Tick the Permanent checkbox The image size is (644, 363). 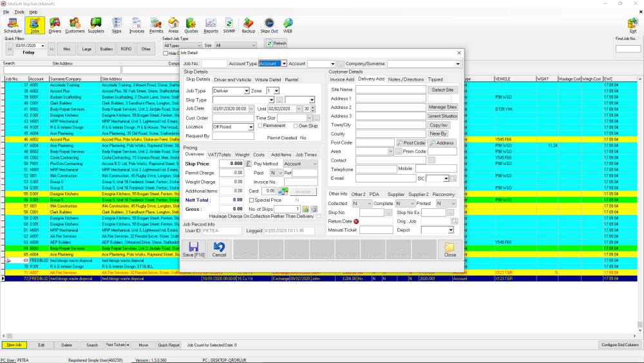[259, 127]
